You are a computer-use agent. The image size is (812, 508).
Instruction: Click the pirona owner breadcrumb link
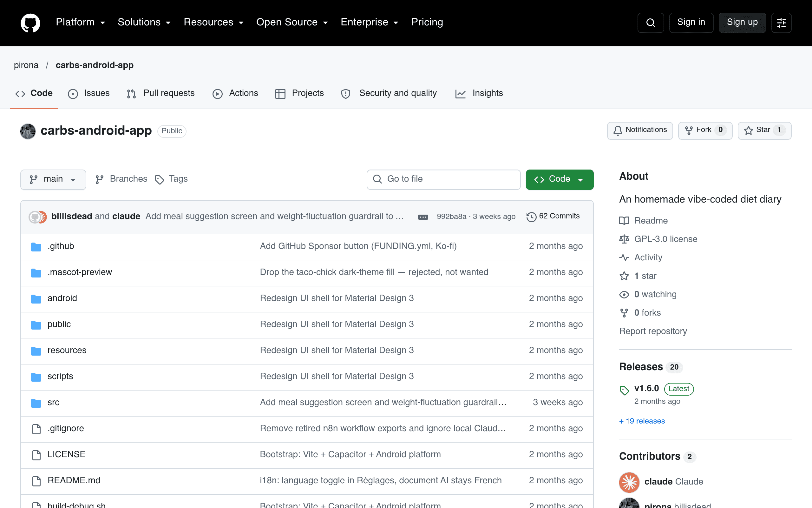[26, 65]
